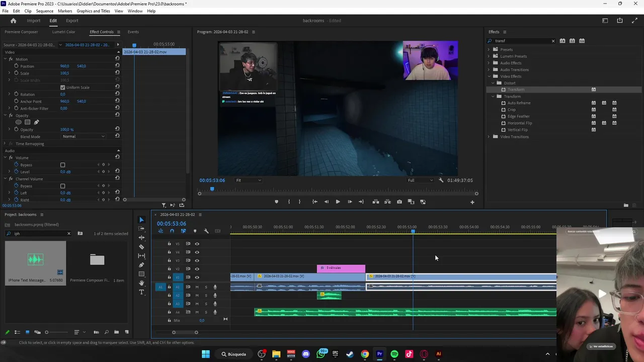Mark In point in Program monitor
Screen dimensions: 644x362
289,202
